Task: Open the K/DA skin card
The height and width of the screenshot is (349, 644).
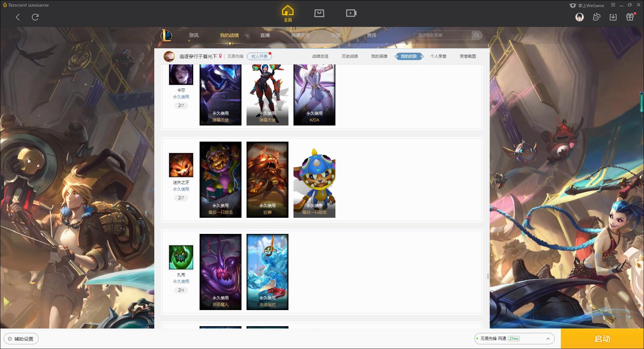Action: point(314,95)
